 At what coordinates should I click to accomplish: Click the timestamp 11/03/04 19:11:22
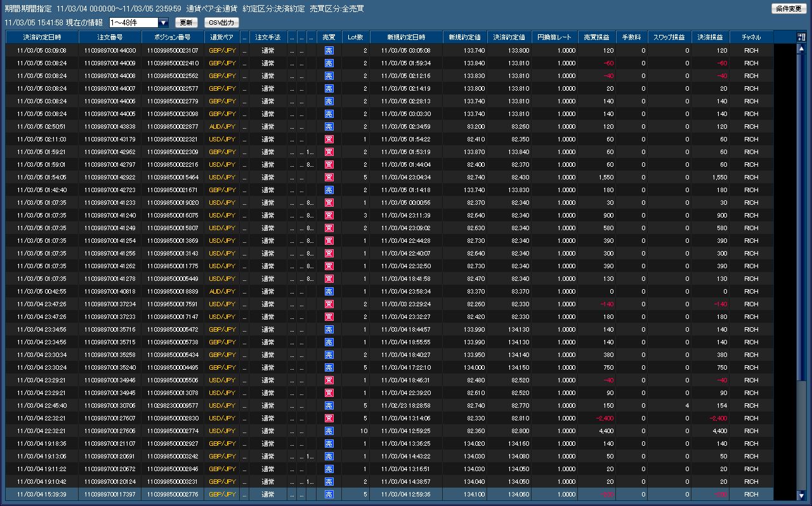tap(42, 469)
